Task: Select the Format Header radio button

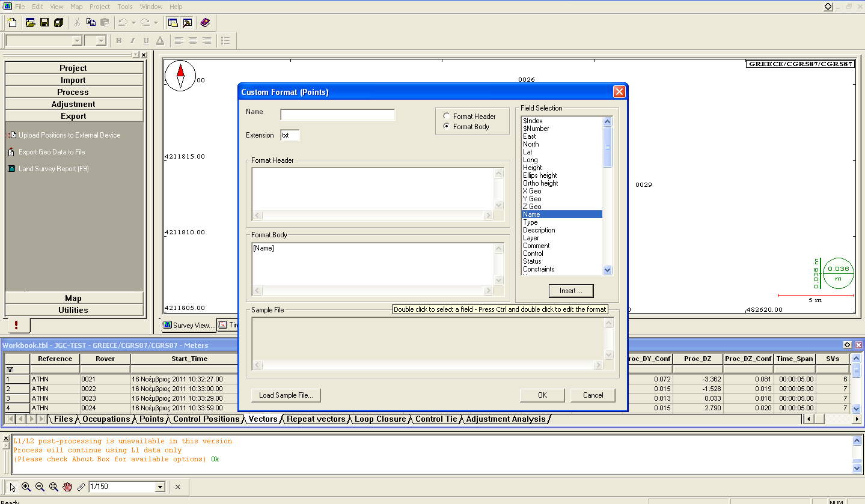Action: (446, 116)
